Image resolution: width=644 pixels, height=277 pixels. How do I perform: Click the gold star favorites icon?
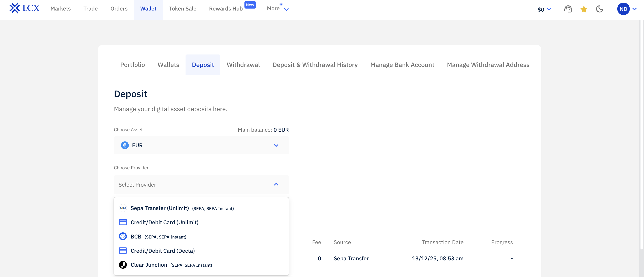(x=584, y=9)
